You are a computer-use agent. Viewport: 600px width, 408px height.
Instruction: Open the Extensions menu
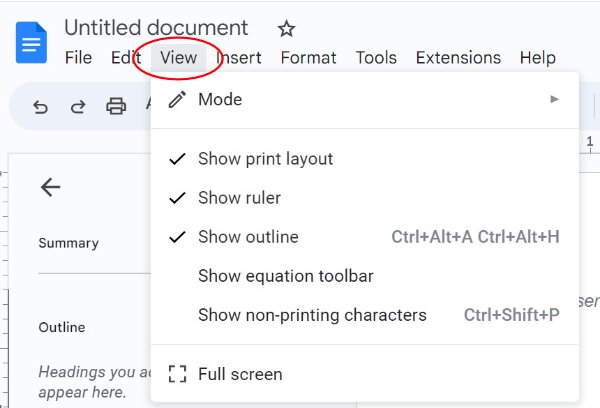point(458,58)
